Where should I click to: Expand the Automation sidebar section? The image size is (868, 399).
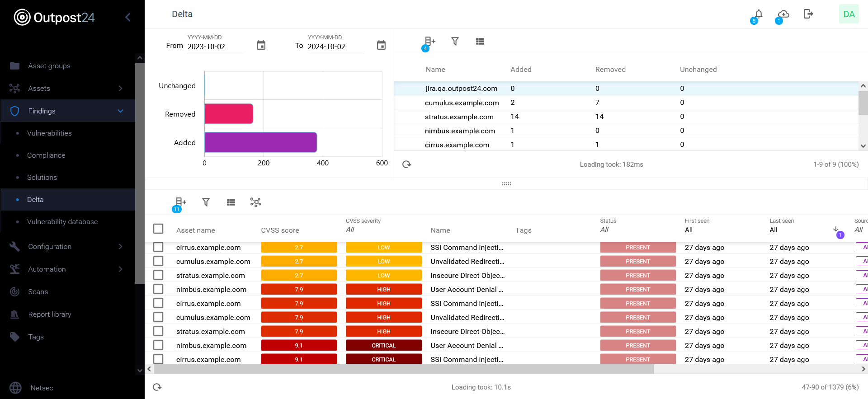tap(68, 269)
